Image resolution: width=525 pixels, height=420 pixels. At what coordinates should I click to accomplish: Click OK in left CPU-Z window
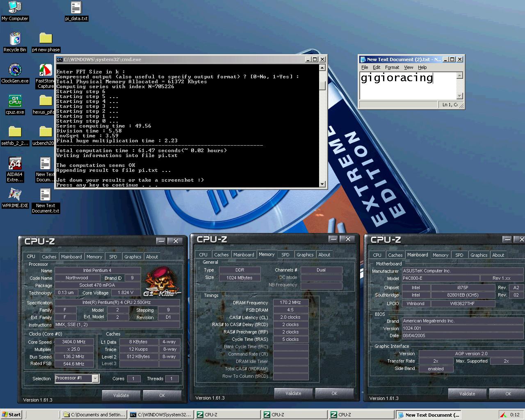coord(162,395)
